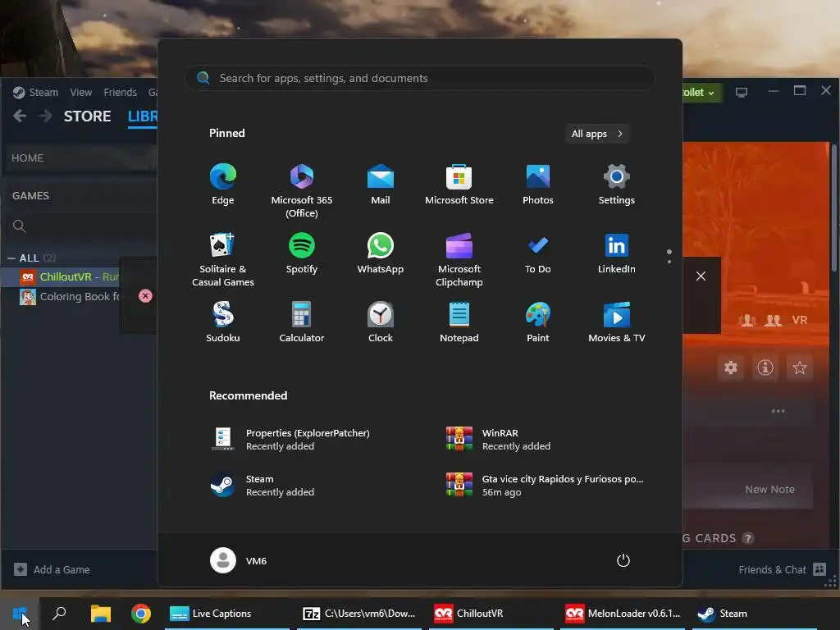This screenshot has height=630, width=840.
Task: Open Spotify from pinned apps
Action: click(302, 254)
